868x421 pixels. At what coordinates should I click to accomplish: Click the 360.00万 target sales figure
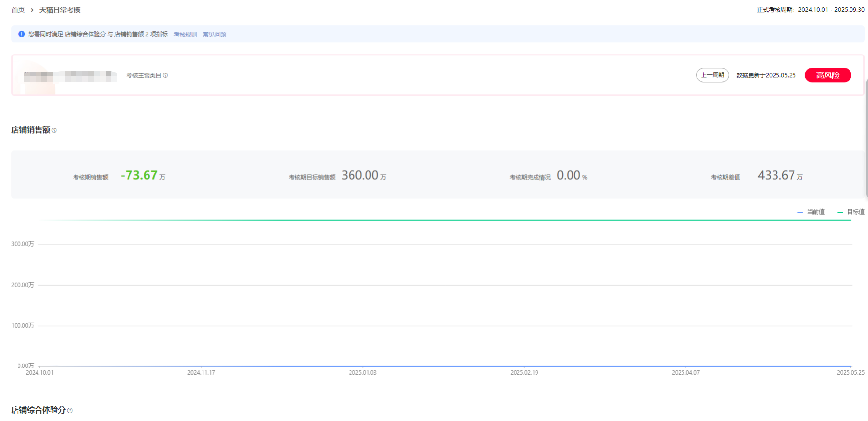click(x=360, y=175)
